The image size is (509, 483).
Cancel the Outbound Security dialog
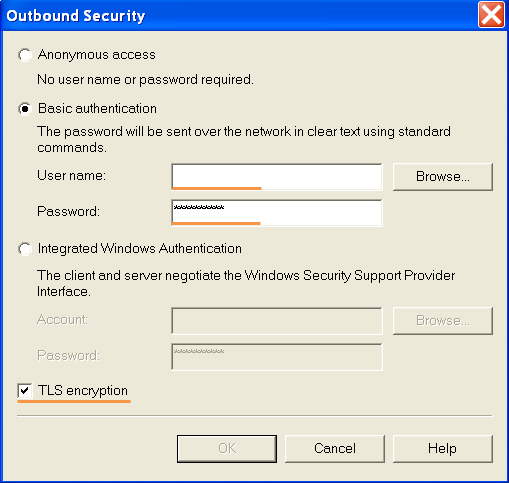pos(335,449)
